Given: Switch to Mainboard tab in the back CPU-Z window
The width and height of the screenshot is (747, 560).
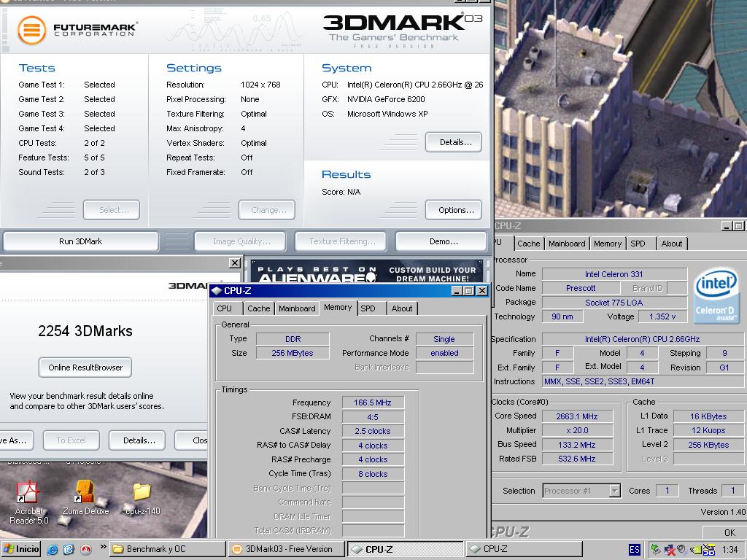Looking at the screenshot, I should click(567, 244).
